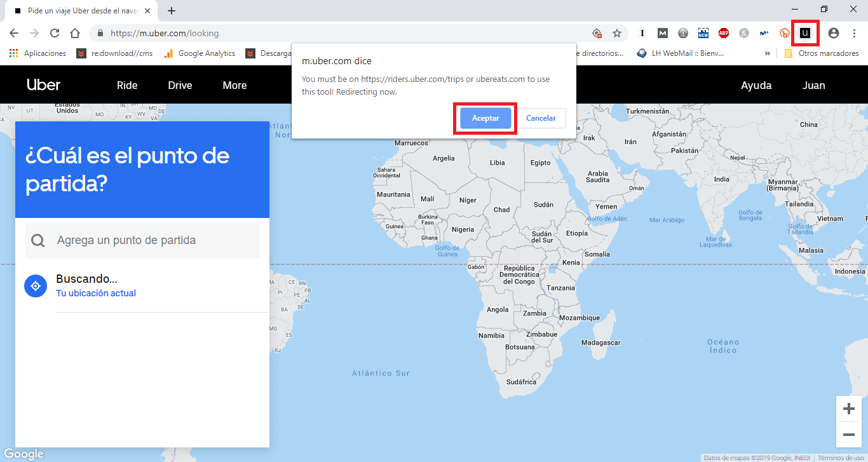Viewport: 868px width, 462px height.
Task: Open the Google Analytics bookmark
Action: [x=200, y=53]
